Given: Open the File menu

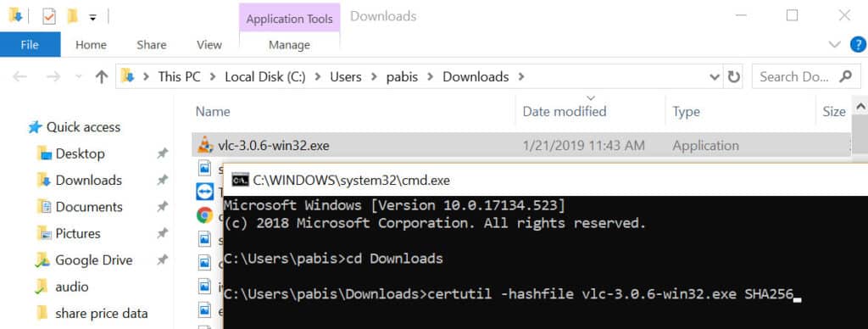Looking at the screenshot, I should (x=30, y=44).
